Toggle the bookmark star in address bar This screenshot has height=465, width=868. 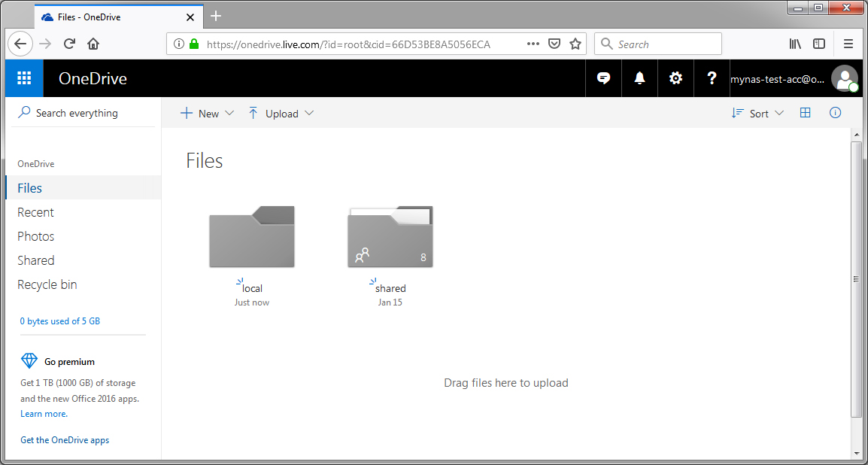[x=576, y=44]
